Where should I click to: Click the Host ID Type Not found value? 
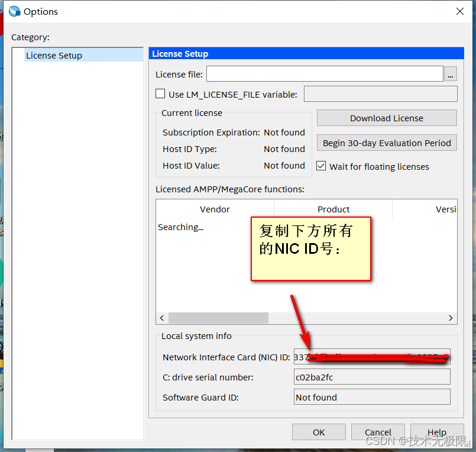pos(284,149)
